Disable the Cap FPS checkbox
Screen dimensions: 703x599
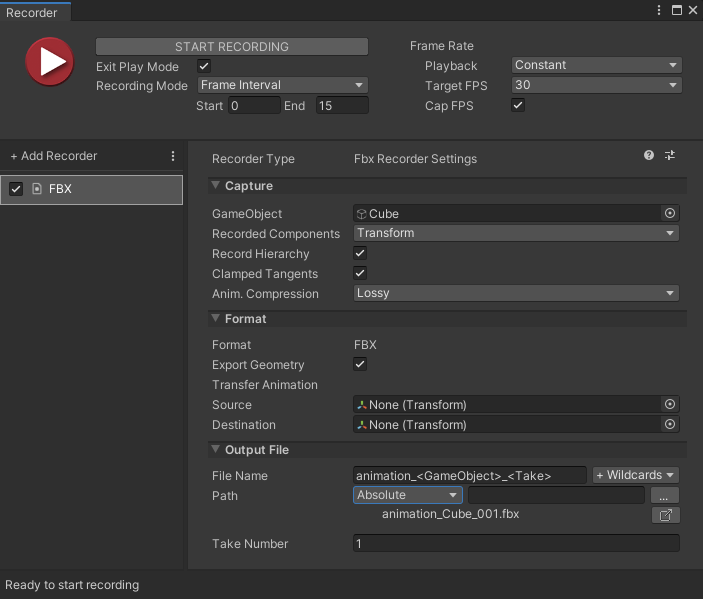pyautogui.click(x=518, y=106)
